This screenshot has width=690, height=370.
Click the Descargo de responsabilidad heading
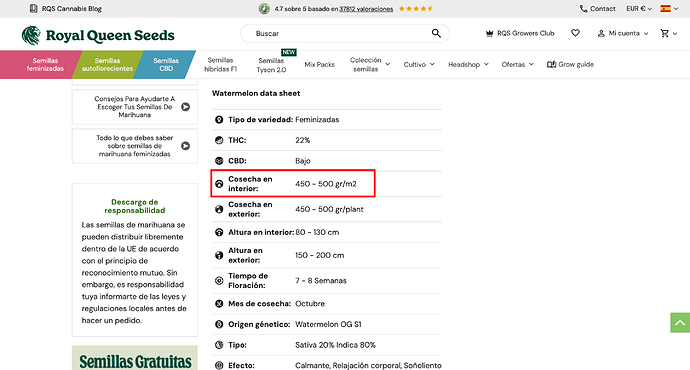point(135,206)
